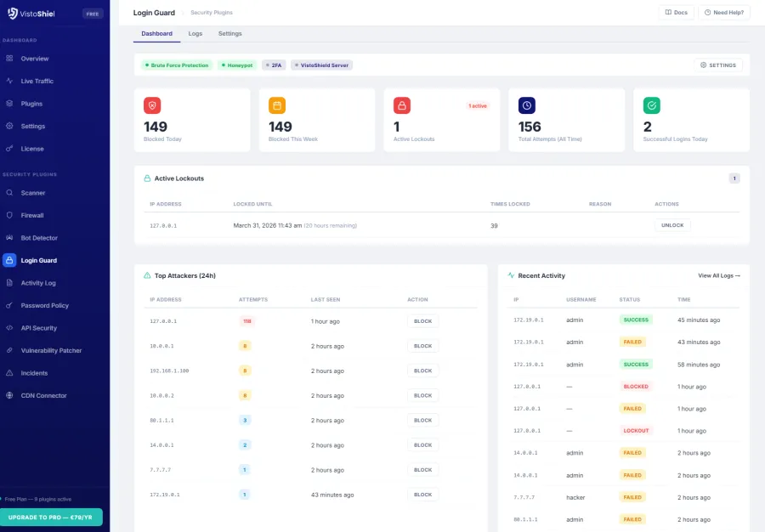Open the Settings tab of Login Guard

229,34
